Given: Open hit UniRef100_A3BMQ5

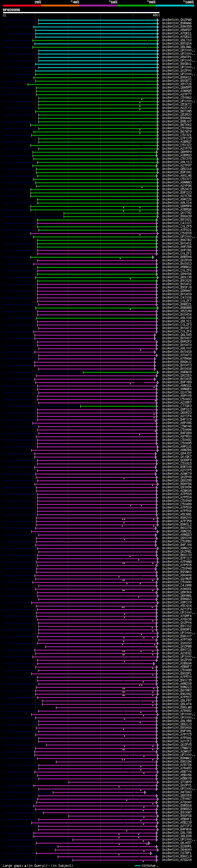Looking at the screenshot, I should [x=177, y=91].
